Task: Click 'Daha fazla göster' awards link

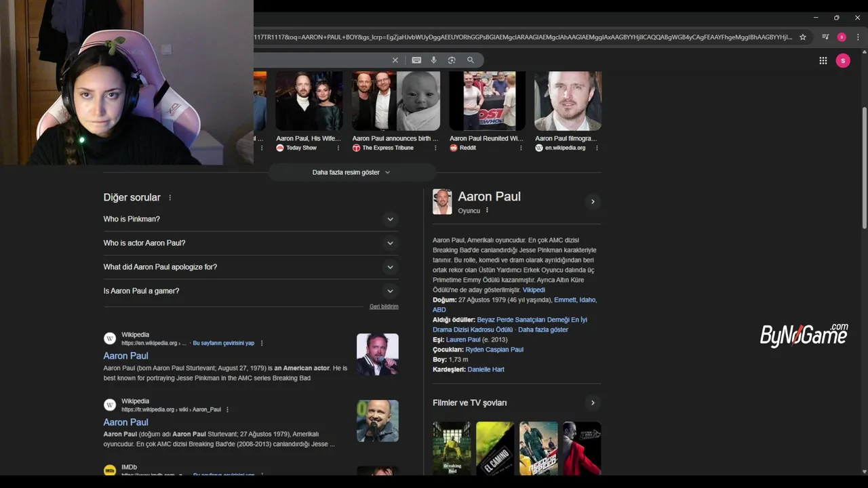Action: (x=543, y=330)
